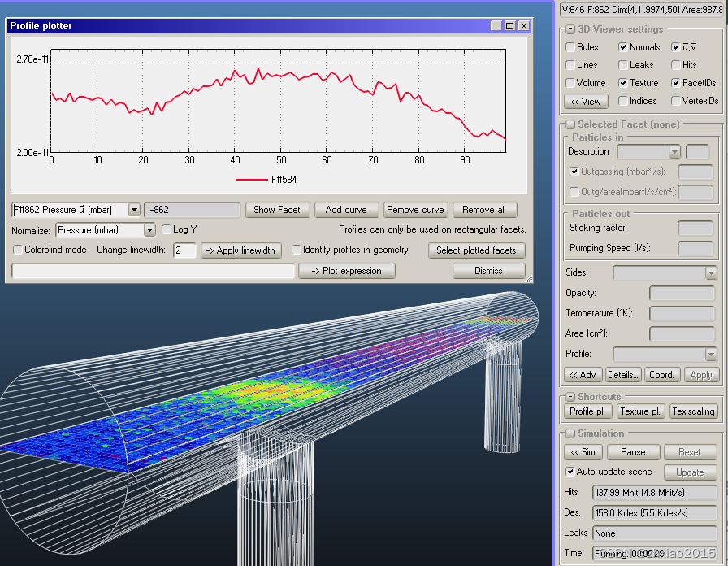Open Tex.scaling shortcut
Viewport: 728px width, 566px height.
[694, 411]
